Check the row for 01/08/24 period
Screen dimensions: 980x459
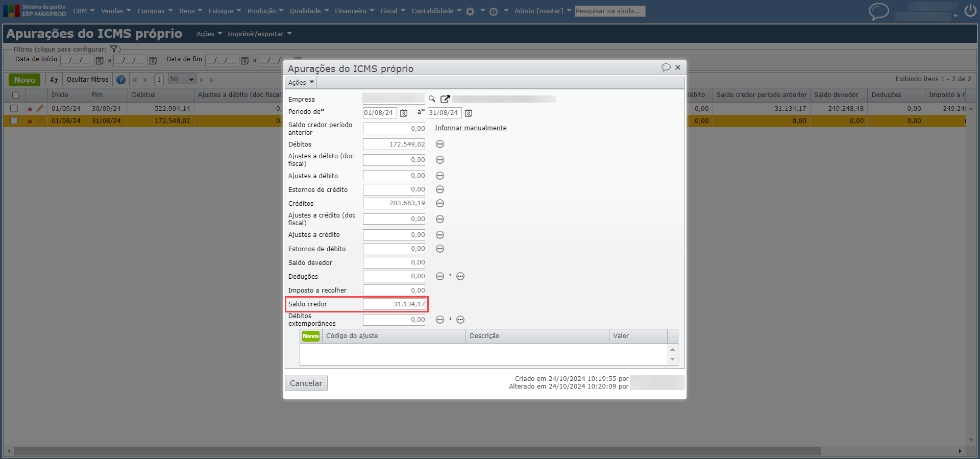14,120
